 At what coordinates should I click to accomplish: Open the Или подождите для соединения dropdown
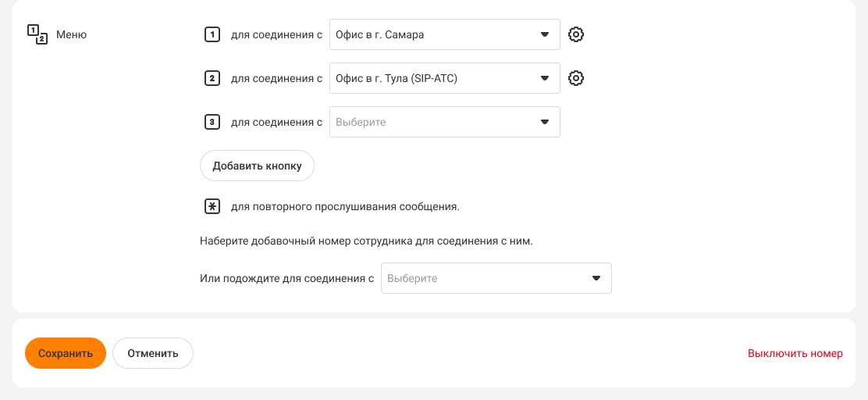tap(484, 278)
